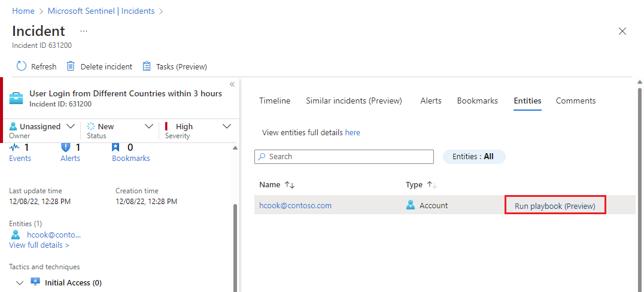Click the Bookmarks count icon
The width and height of the screenshot is (644, 292).
(116, 147)
